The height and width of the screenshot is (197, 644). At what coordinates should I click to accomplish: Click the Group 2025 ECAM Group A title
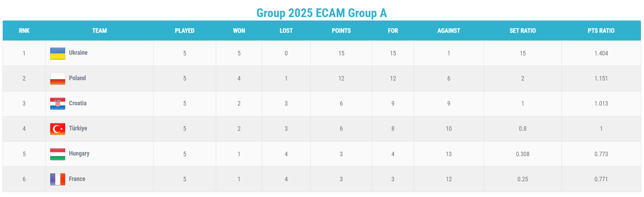coord(322,13)
